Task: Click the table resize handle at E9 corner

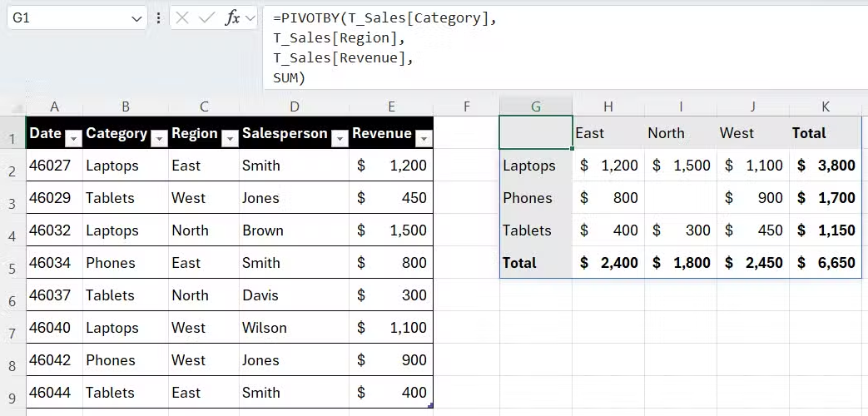Action: pyautogui.click(x=431, y=406)
